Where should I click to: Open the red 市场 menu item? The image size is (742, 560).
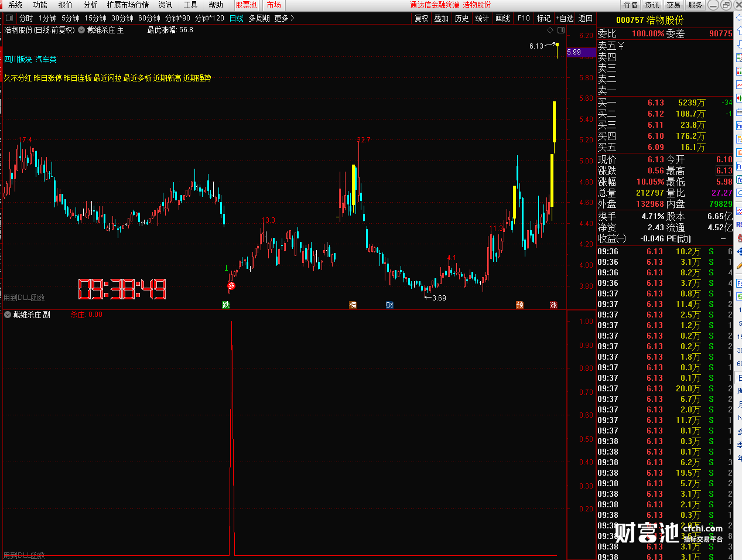274,5
